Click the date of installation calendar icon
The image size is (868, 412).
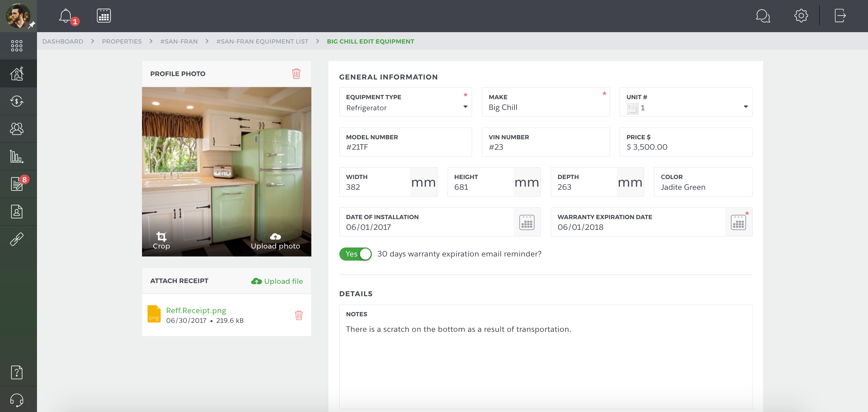point(527,222)
